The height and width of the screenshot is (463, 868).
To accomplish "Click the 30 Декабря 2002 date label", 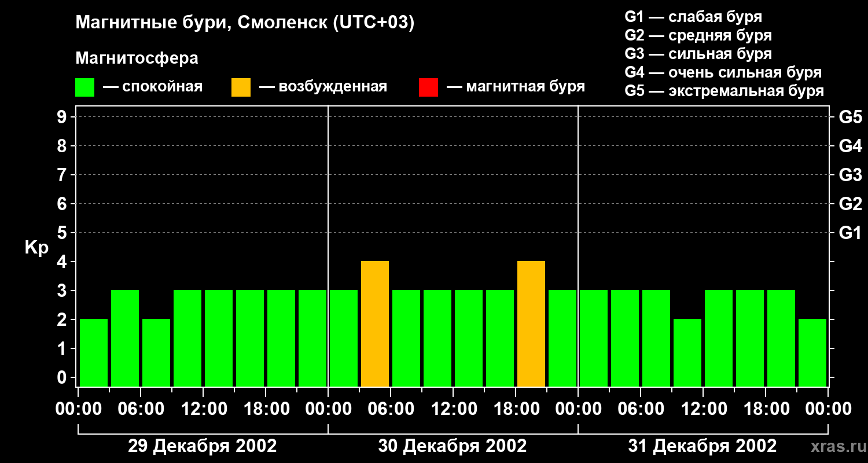I will (x=453, y=446).
